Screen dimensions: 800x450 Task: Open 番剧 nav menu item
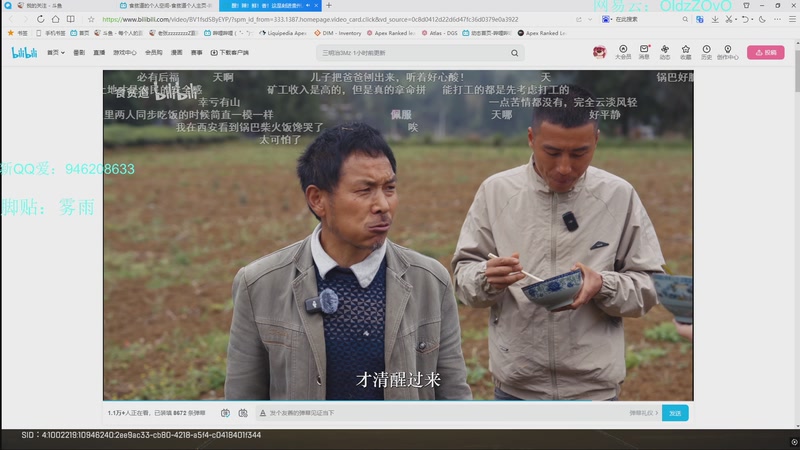point(79,53)
